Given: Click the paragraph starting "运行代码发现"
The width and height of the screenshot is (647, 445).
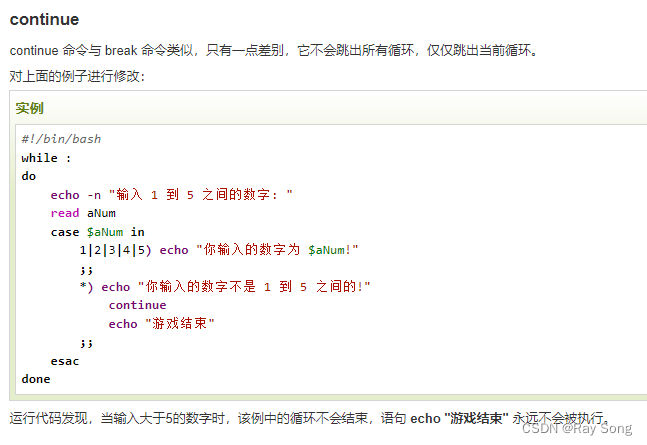Looking at the screenshot, I should click(309, 418).
